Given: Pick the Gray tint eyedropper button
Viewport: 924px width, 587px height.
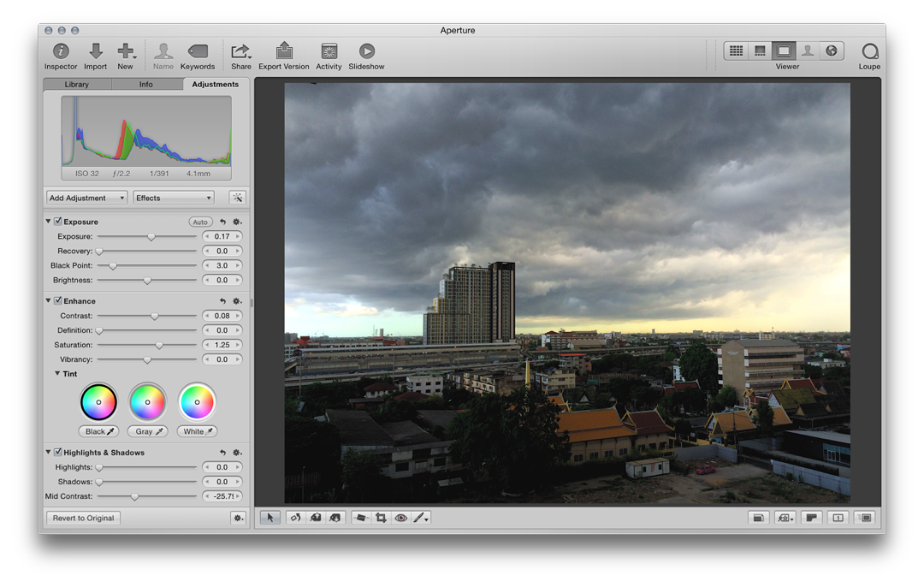Looking at the screenshot, I should pyautogui.click(x=148, y=431).
